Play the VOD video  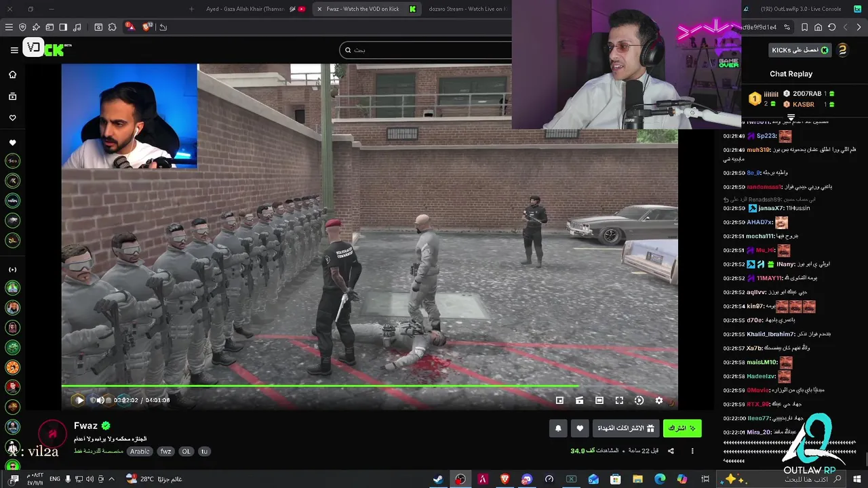[x=79, y=400]
